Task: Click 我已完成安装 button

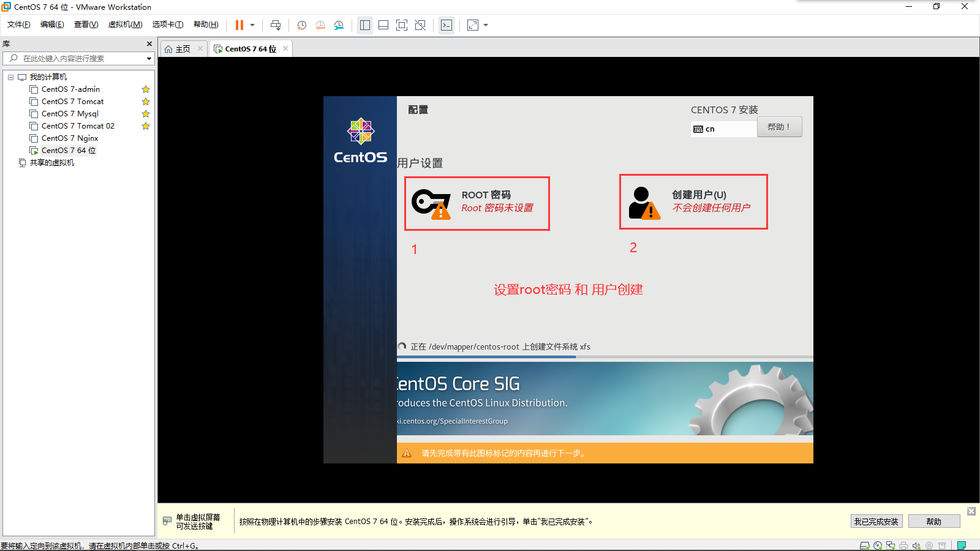Action: [x=876, y=522]
